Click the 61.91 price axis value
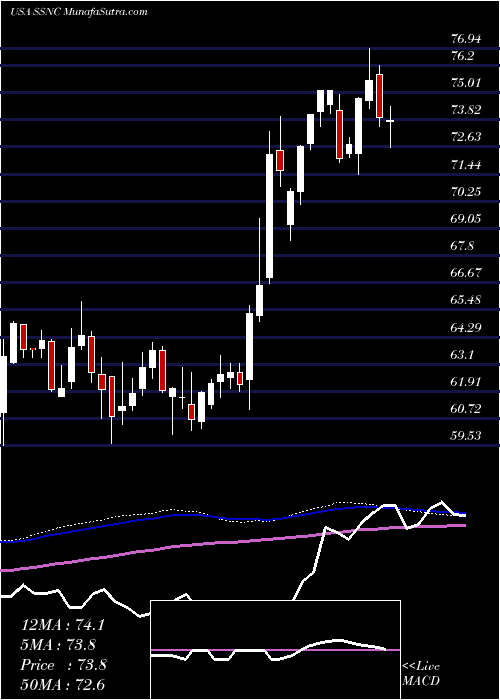Viewport: 500px width, 700px height. point(466,382)
